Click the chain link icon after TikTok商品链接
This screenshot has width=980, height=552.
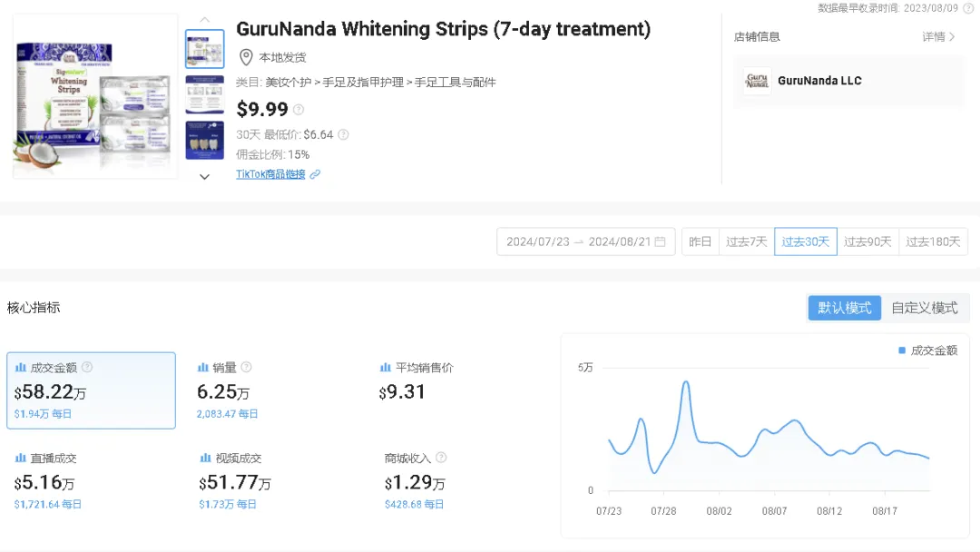[315, 174]
